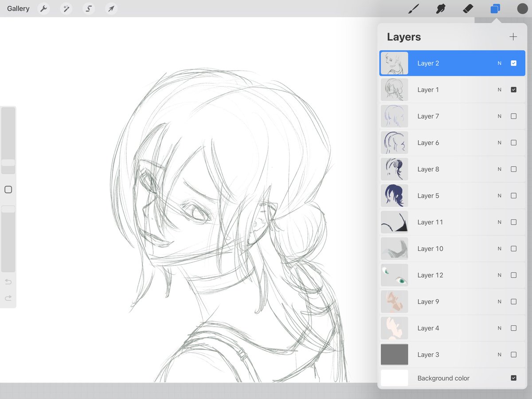Activate the Selection tool

[89, 8]
